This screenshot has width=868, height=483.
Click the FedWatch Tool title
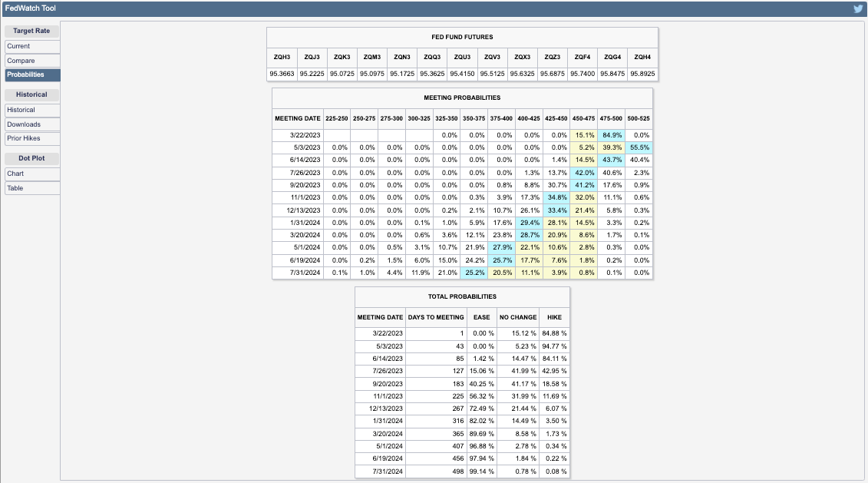click(x=31, y=8)
